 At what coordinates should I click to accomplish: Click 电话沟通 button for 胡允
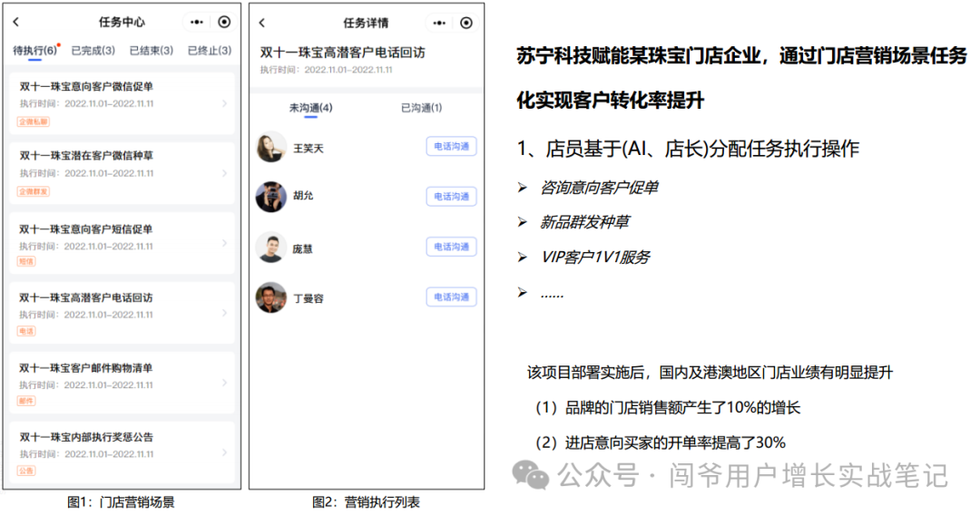451,197
